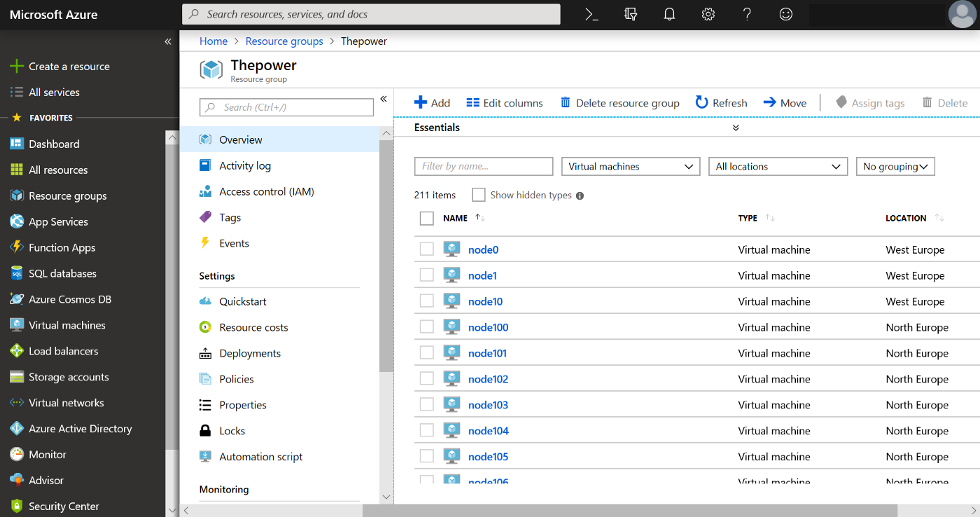Click the Add button in the toolbar
Viewport: 980px width, 517px height.
pyautogui.click(x=432, y=103)
